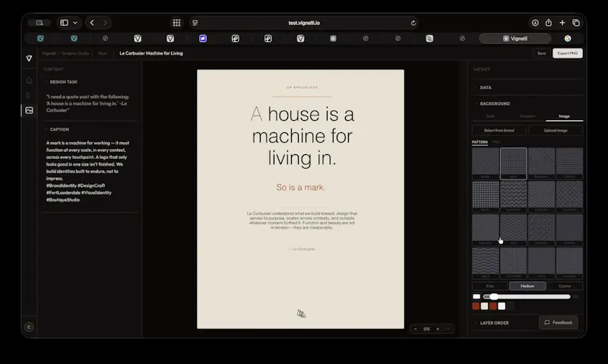Click the caption text starting "A mark is a machine"
This screenshot has height=364, width=608.
(x=87, y=171)
